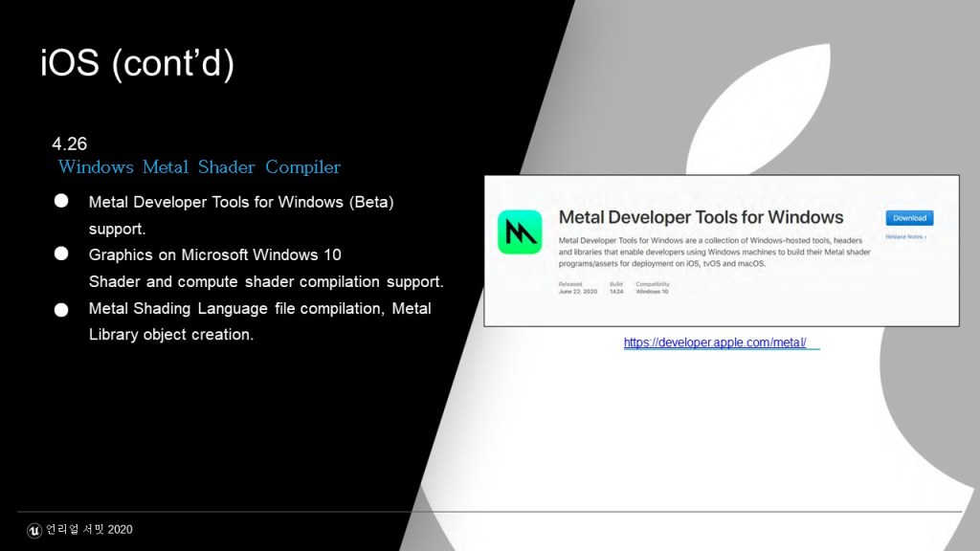Open the Release Notes link
The width and height of the screenshot is (980, 551).
click(x=904, y=236)
